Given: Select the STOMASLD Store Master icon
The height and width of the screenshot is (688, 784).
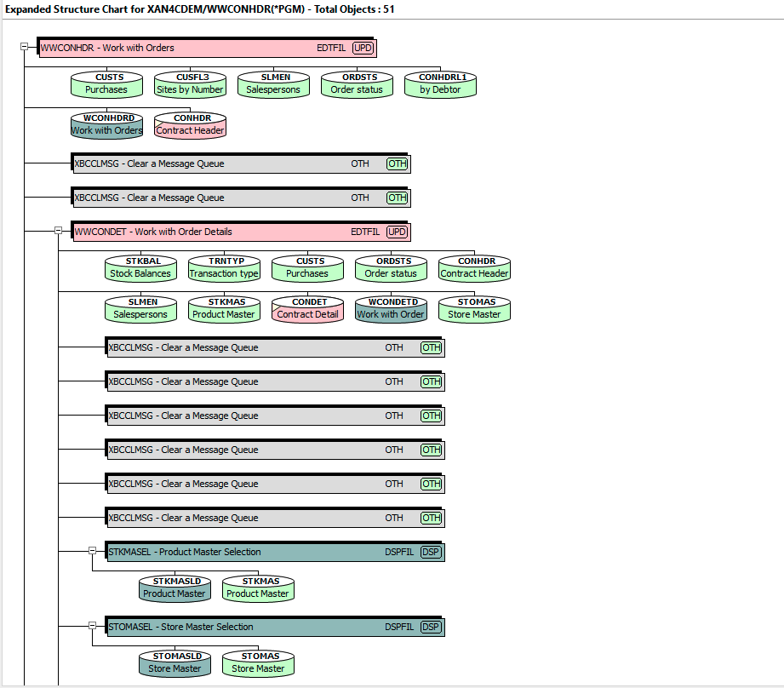Looking at the screenshot, I should coord(174,662).
